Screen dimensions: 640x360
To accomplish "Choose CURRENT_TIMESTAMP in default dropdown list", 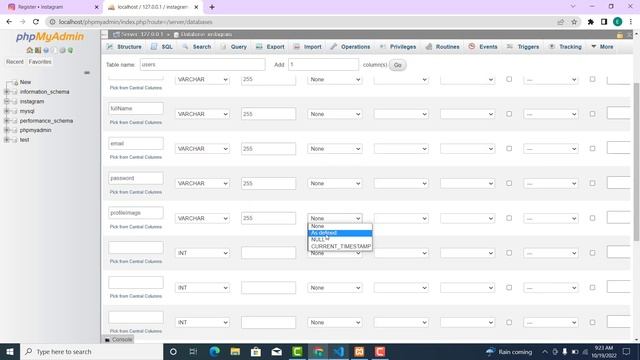I will 340,246.
